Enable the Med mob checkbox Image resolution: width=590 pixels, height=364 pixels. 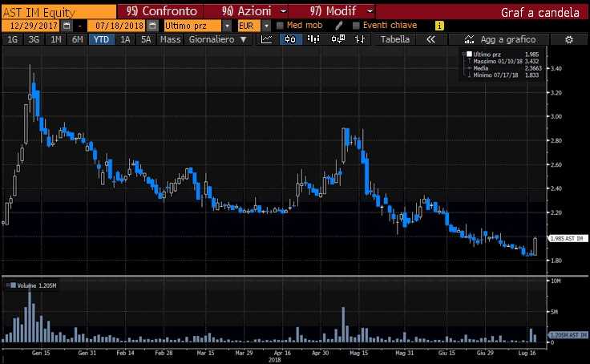coord(280,26)
